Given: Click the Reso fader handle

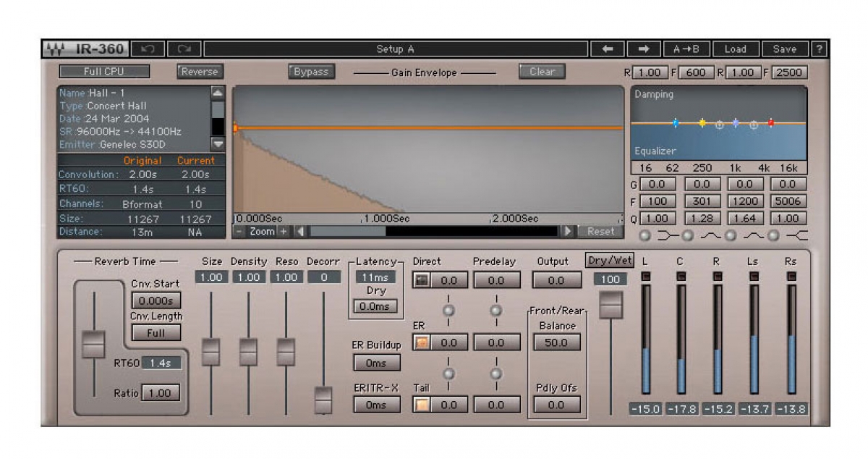Looking at the screenshot, I should tap(286, 352).
